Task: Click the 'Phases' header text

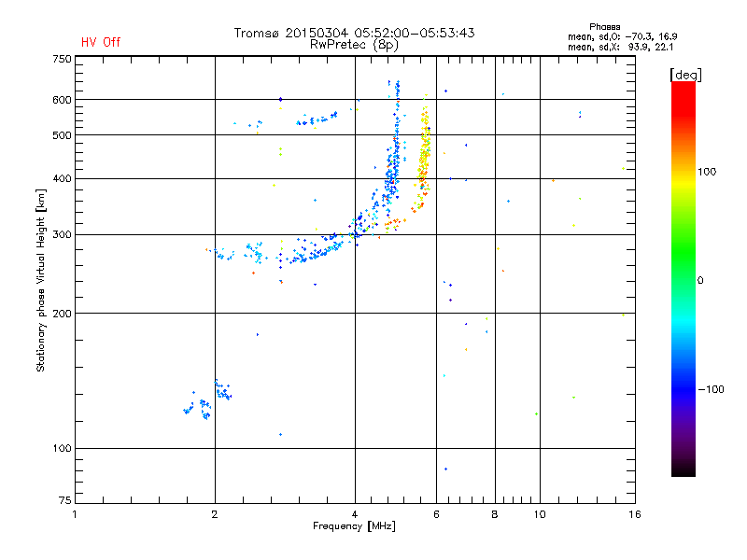Action: tap(604, 27)
